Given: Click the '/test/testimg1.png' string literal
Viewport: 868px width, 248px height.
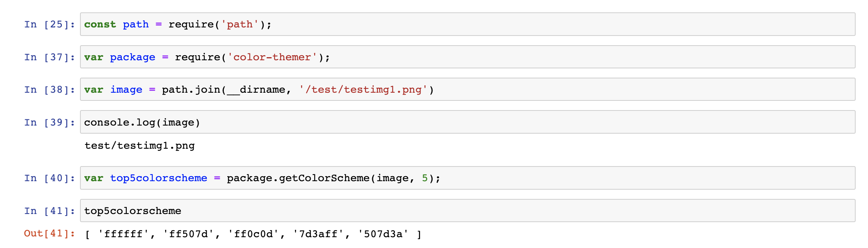Looking at the screenshot, I should tap(363, 90).
